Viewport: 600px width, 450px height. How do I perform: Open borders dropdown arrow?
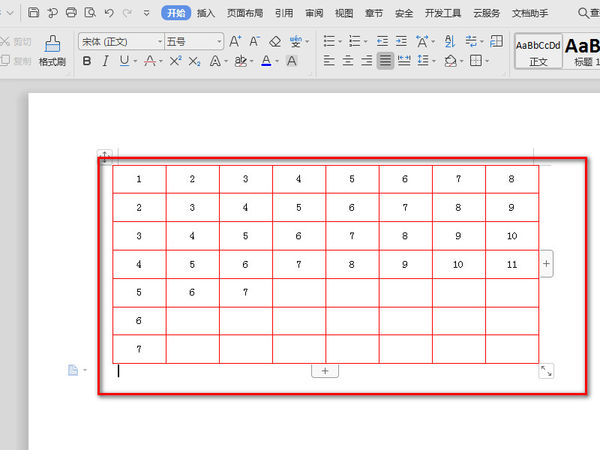click(x=487, y=61)
